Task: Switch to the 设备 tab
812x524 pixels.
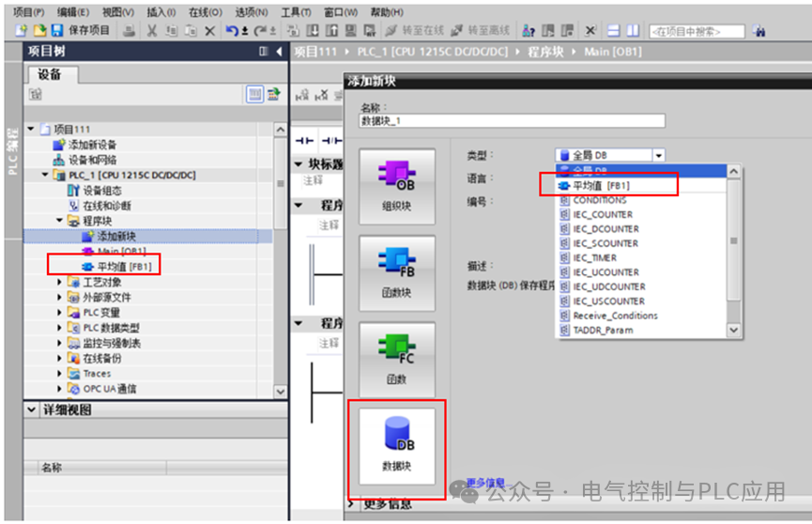Action: pyautogui.click(x=50, y=74)
